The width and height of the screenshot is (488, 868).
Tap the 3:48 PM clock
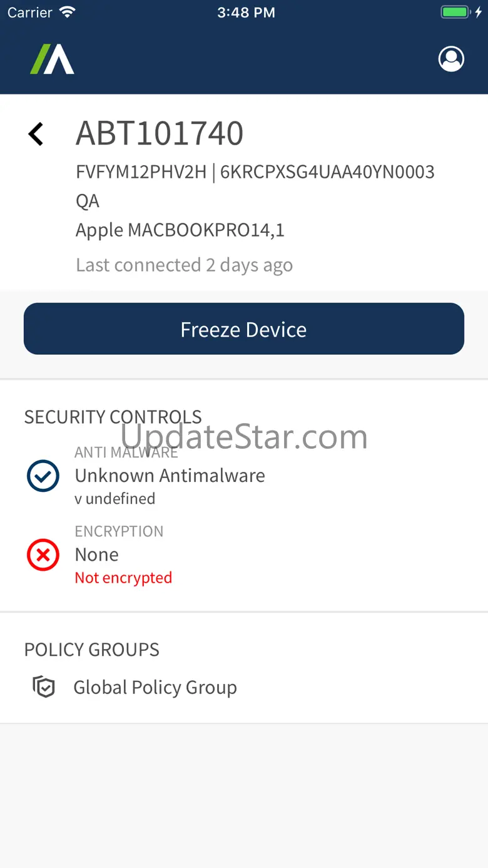pyautogui.click(x=246, y=13)
